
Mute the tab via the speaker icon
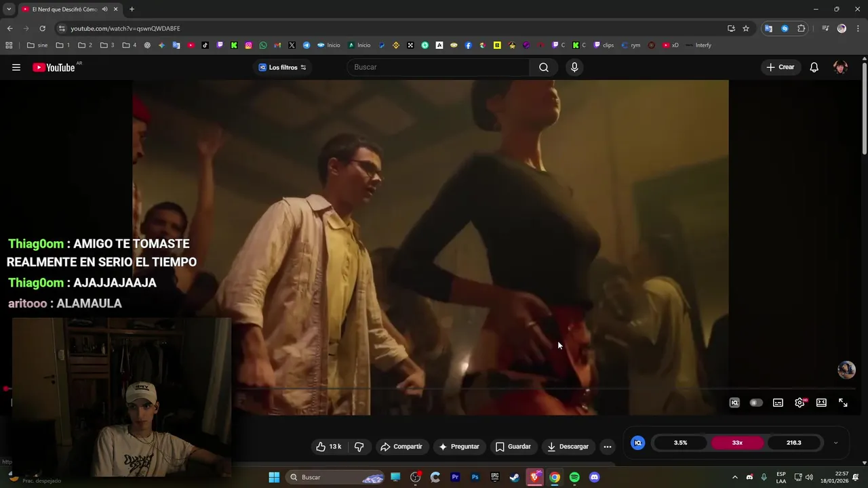click(104, 9)
